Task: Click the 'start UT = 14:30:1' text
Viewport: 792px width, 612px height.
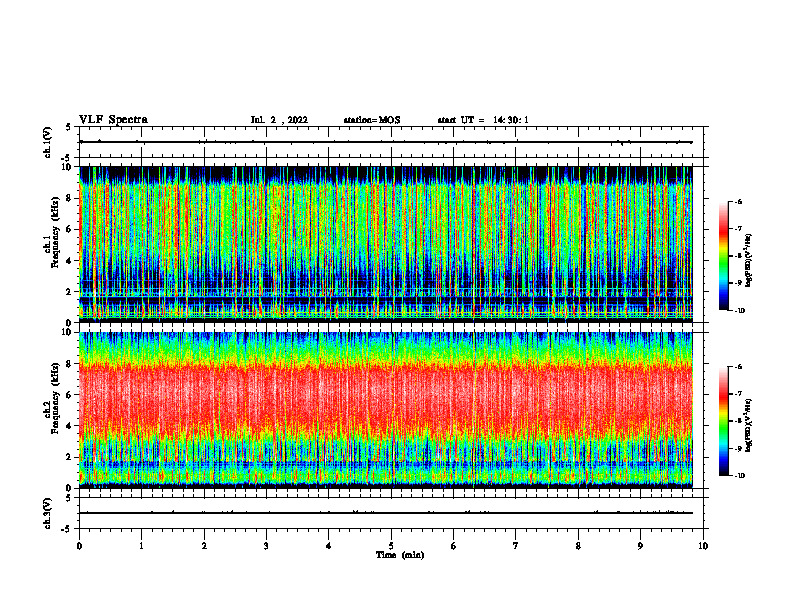Action: 483,120
